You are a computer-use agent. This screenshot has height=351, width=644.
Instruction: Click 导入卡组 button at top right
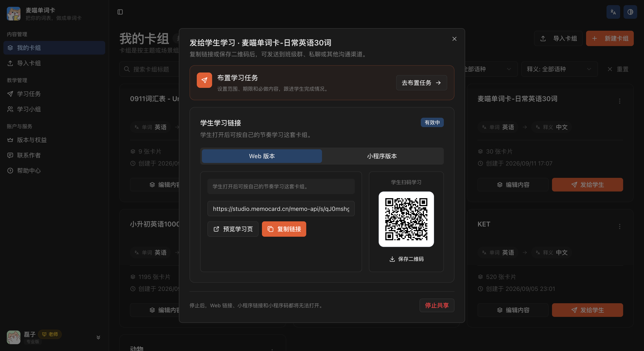[558, 38]
